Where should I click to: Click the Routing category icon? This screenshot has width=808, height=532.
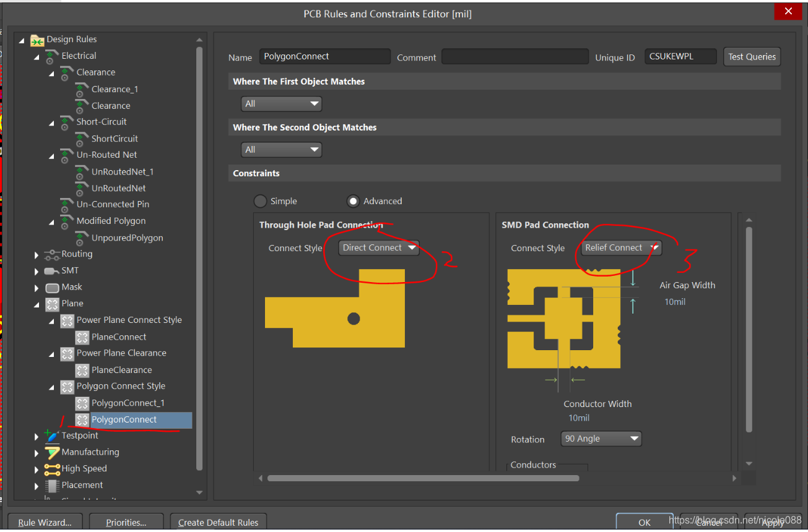coord(52,254)
